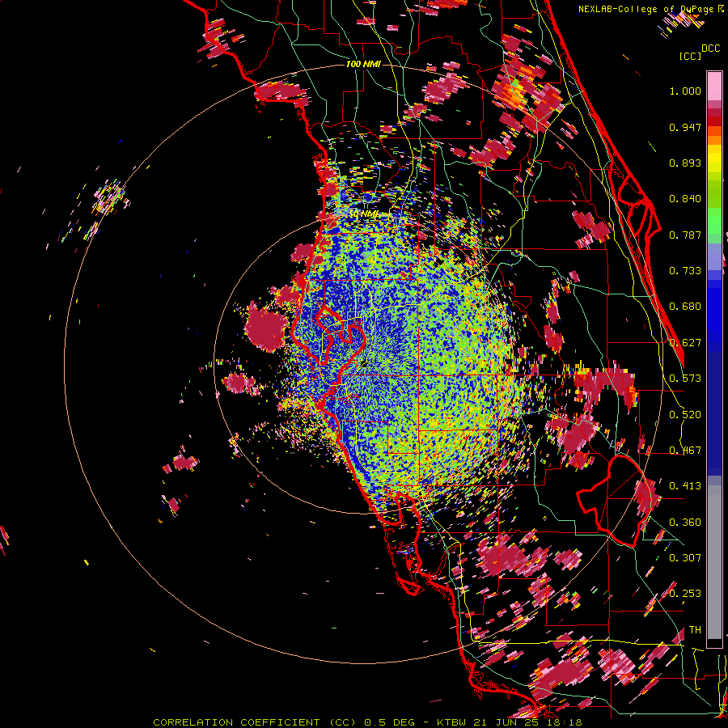This screenshot has width=728, height=728.
Task: Select the 0.680 scale value
Action: click(685, 307)
